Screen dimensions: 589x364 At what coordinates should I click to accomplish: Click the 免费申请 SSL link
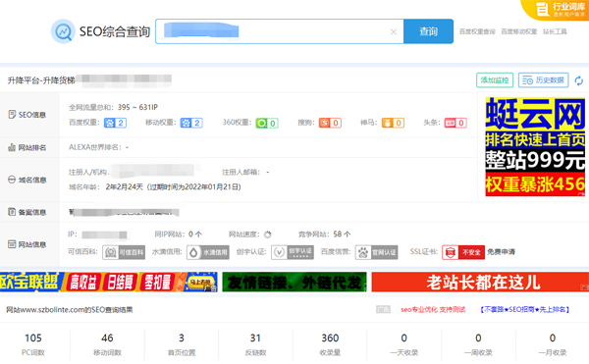point(501,252)
